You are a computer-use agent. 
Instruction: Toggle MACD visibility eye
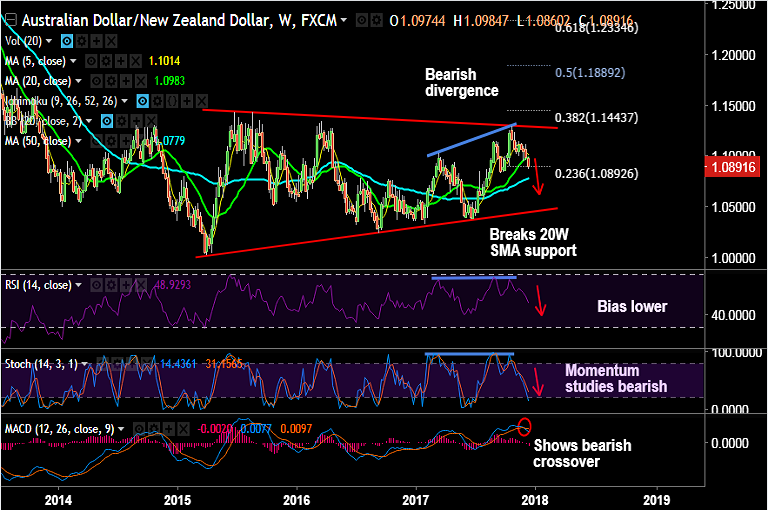click(139, 430)
